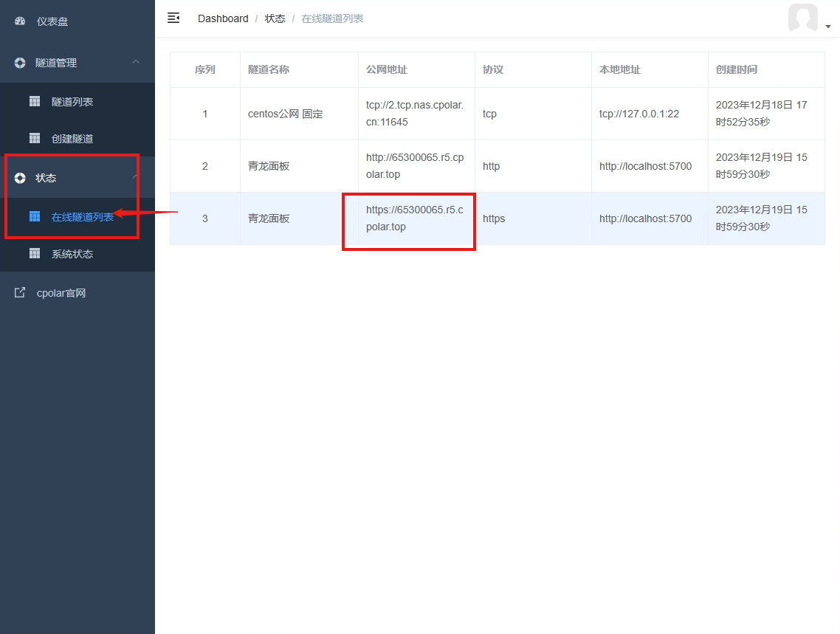Click the 协议 column header

click(533, 69)
